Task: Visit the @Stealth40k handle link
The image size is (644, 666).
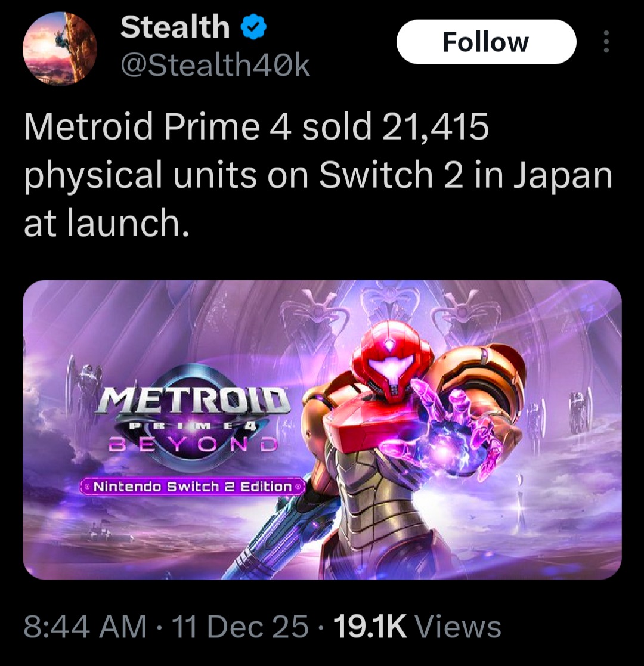Action: tap(215, 66)
